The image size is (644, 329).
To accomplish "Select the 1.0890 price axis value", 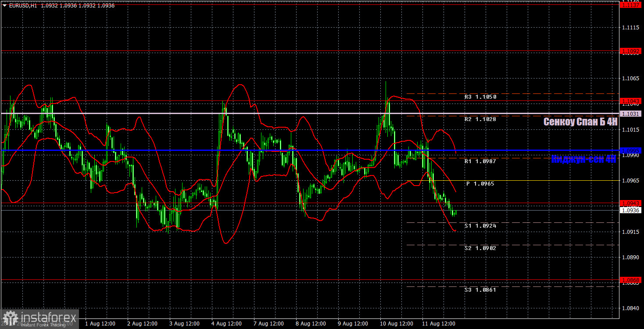I will [x=630, y=257].
